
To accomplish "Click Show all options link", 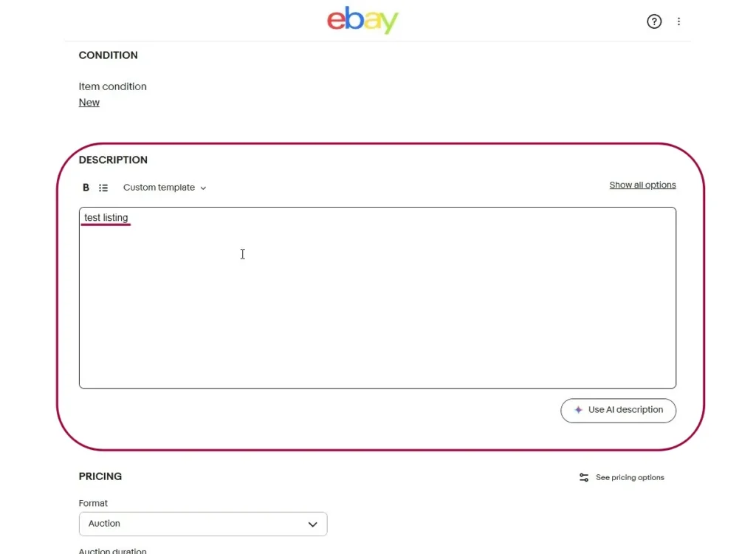I will point(642,185).
